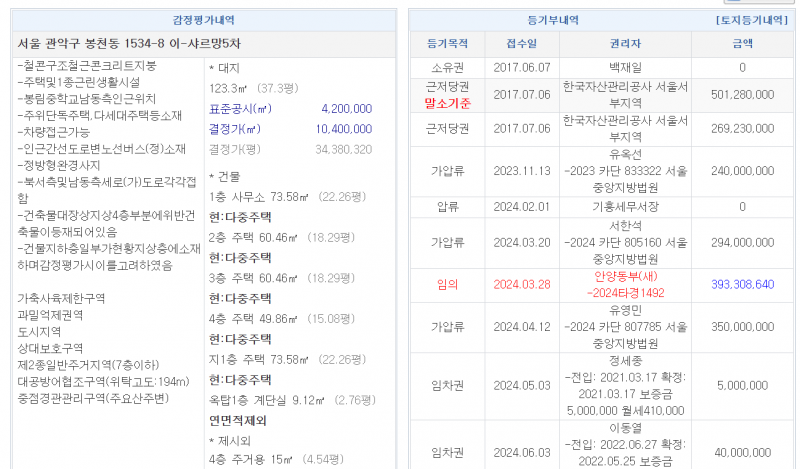
Task: Click the 결정가(㎡) label
Action: tap(236, 129)
